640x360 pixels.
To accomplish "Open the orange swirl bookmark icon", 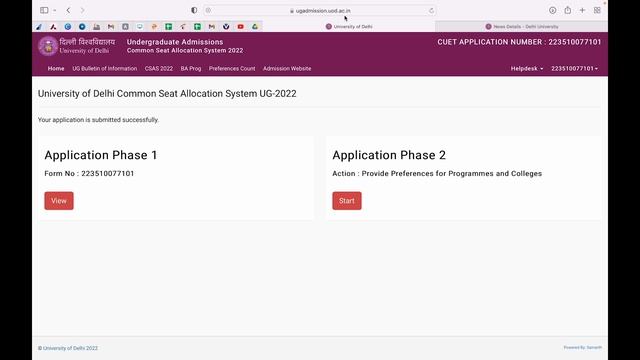I will point(154,27).
